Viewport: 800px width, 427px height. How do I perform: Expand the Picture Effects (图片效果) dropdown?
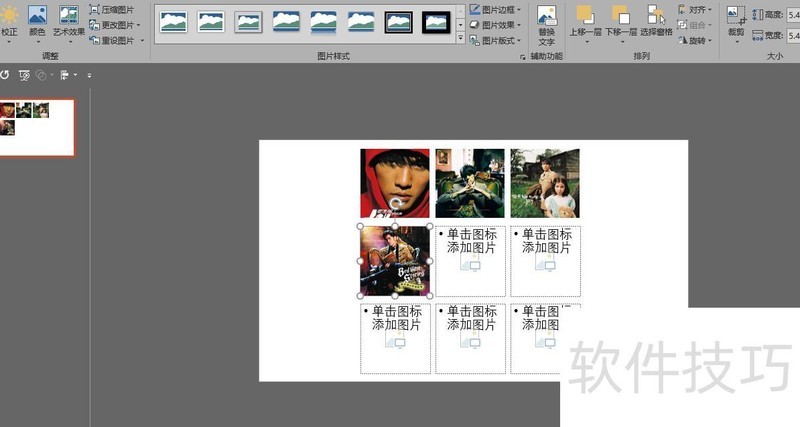click(x=493, y=25)
